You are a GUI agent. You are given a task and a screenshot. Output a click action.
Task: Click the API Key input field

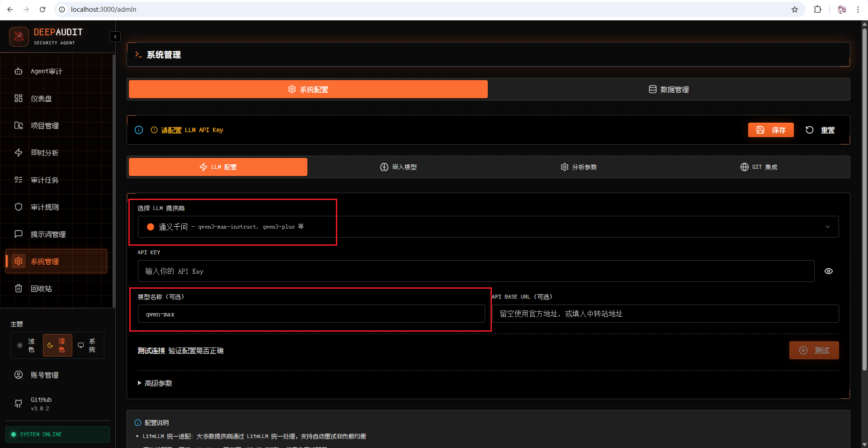click(476, 271)
